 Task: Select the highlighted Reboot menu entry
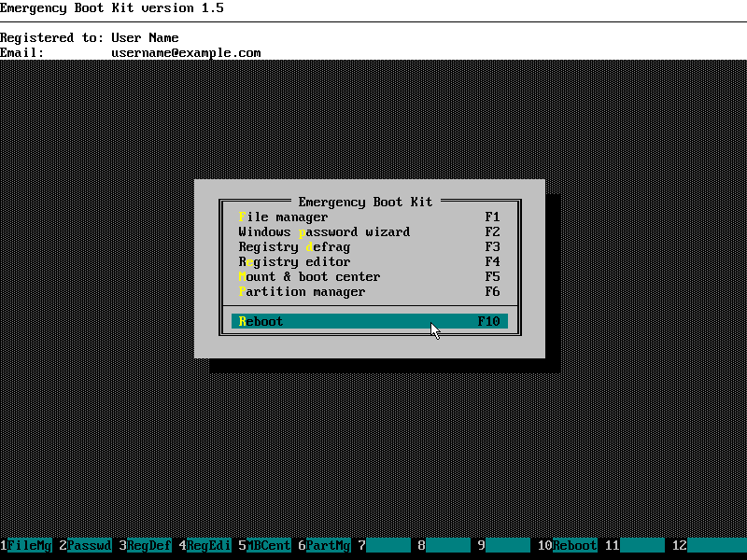pyautogui.click(x=369, y=321)
